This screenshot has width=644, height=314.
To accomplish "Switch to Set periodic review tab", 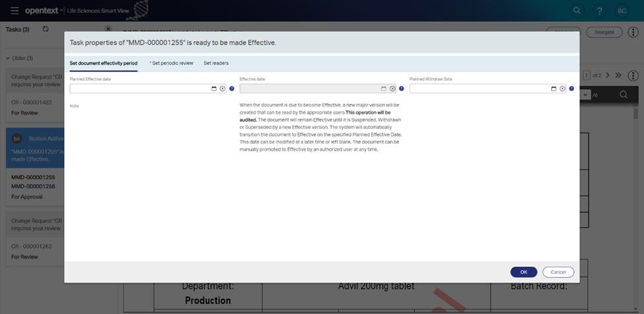I will point(171,63).
